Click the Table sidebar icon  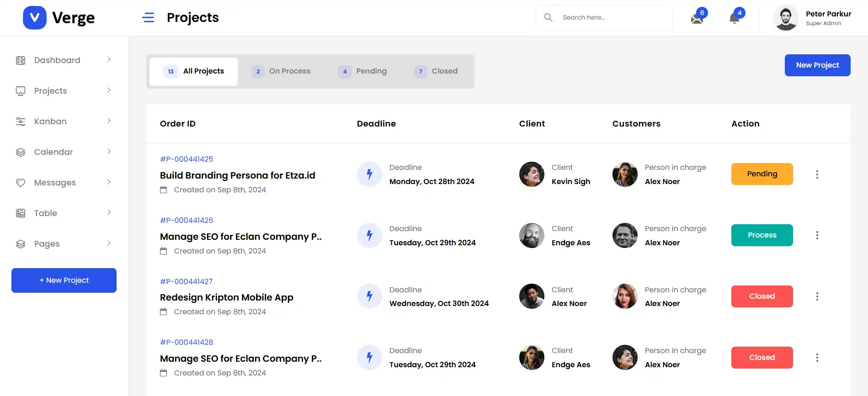21,213
